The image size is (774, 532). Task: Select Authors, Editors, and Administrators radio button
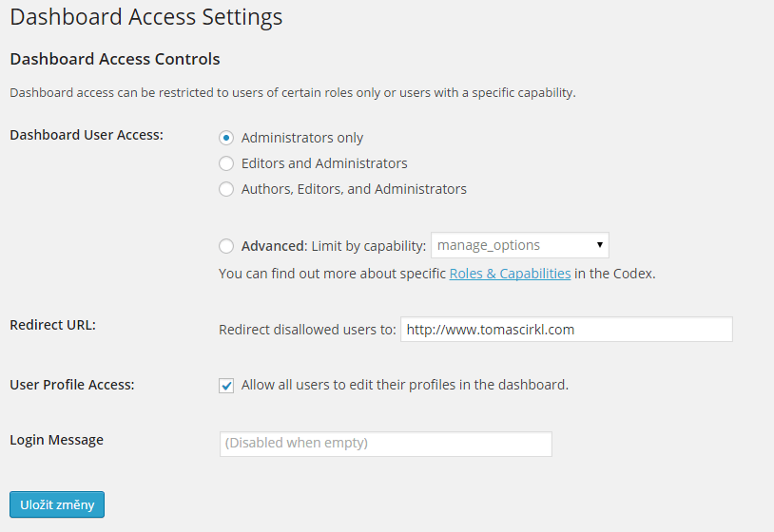pos(226,189)
